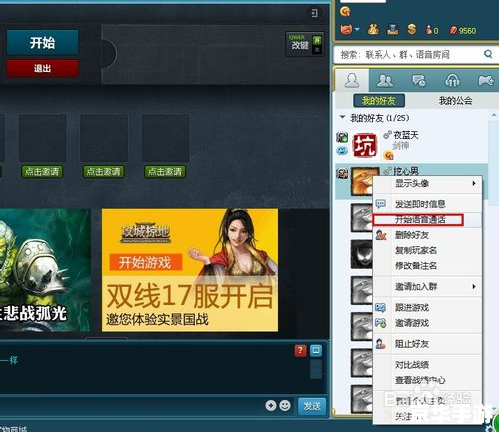Click the orange G badge icon at top
The width and height of the screenshot is (499, 432).
(x=345, y=12)
